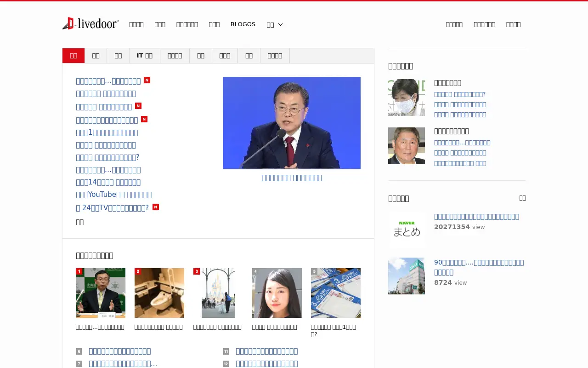The height and width of the screenshot is (368, 588).
Task: Open the headline mentioning 24 and TV
Action: [113, 208]
